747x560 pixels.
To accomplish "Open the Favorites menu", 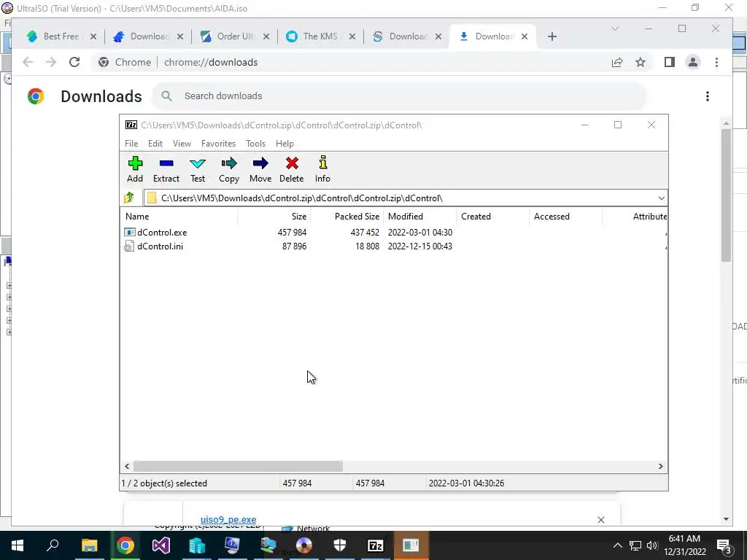I will pyautogui.click(x=218, y=144).
